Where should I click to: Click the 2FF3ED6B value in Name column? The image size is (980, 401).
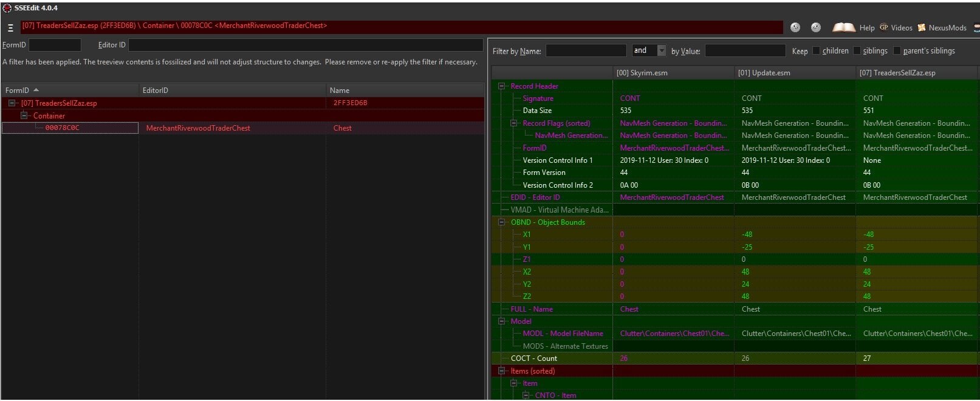350,103
